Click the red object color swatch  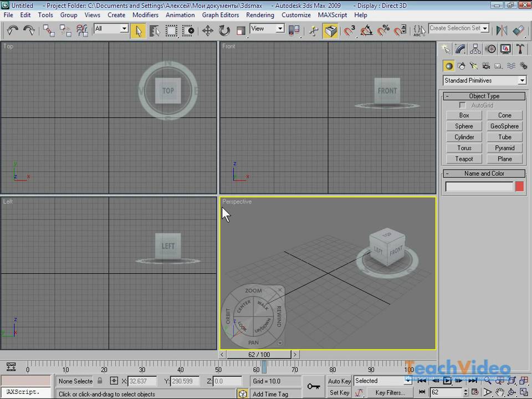[x=519, y=187]
